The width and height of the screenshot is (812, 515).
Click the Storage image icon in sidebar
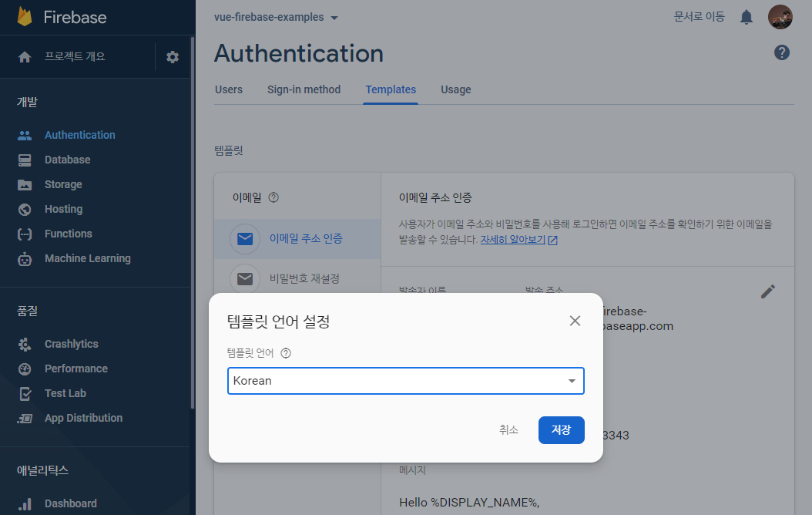coord(25,185)
